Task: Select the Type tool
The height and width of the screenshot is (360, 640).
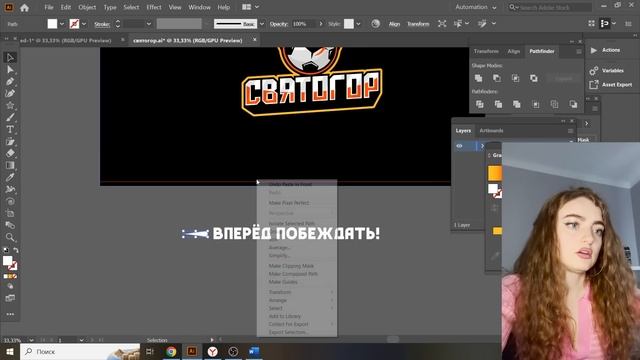Action: pos(10,129)
